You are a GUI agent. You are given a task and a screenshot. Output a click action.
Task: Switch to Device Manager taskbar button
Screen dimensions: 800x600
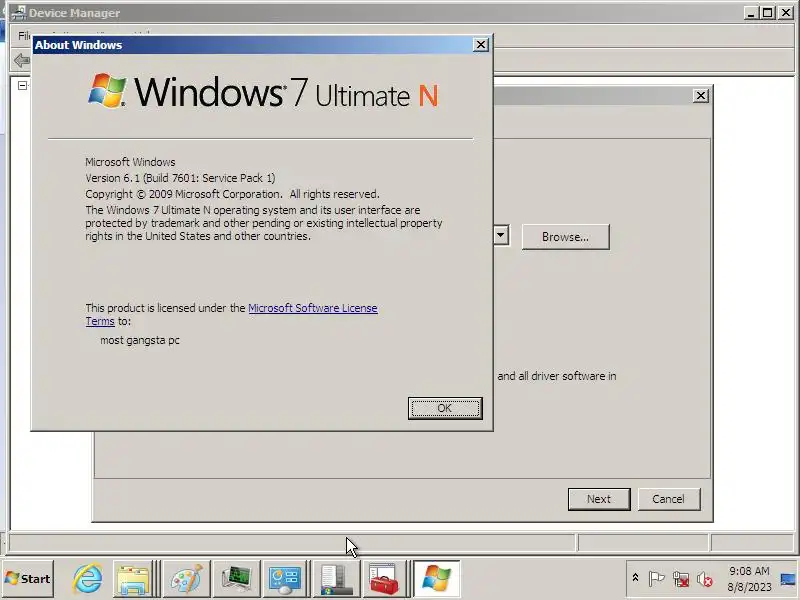pos(336,579)
